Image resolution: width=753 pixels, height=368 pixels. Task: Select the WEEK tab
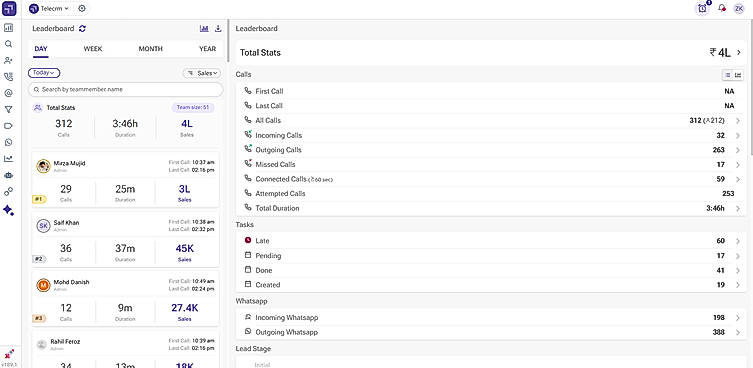tap(93, 49)
